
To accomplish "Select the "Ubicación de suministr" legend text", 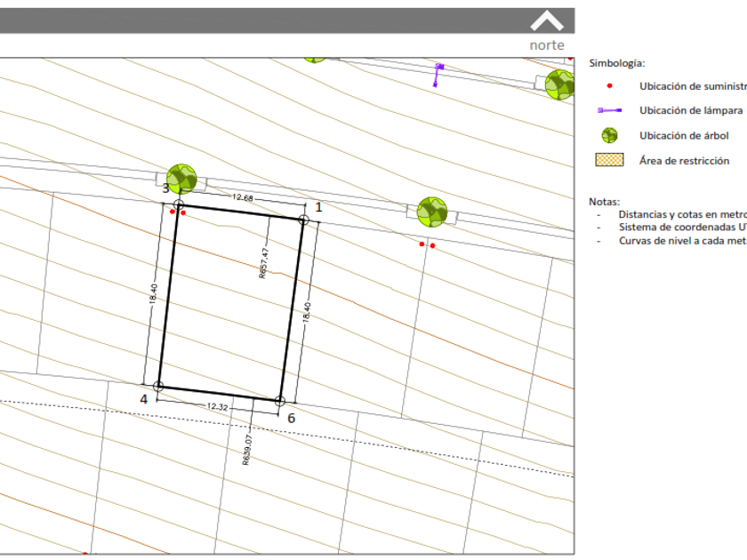I will coord(693,86).
